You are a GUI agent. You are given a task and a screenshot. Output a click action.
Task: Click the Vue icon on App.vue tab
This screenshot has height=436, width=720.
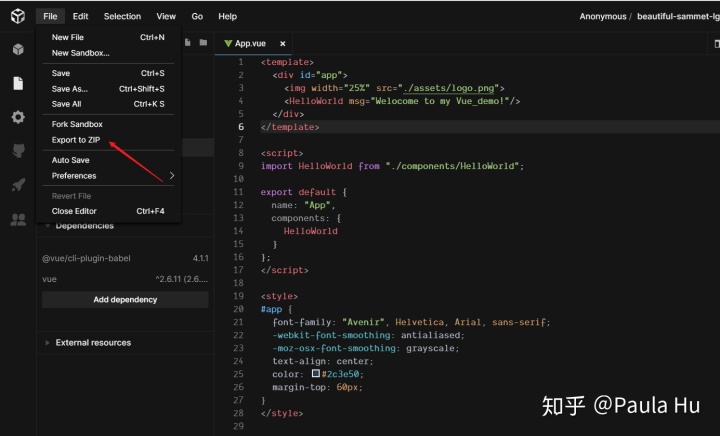[228, 43]
